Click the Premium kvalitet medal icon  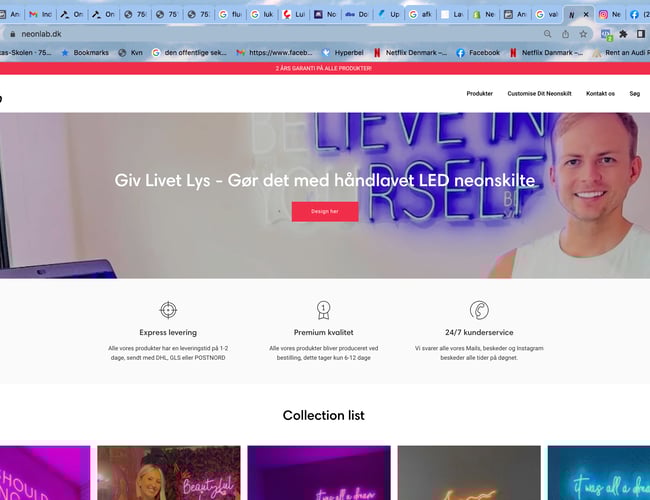(323, 310)
